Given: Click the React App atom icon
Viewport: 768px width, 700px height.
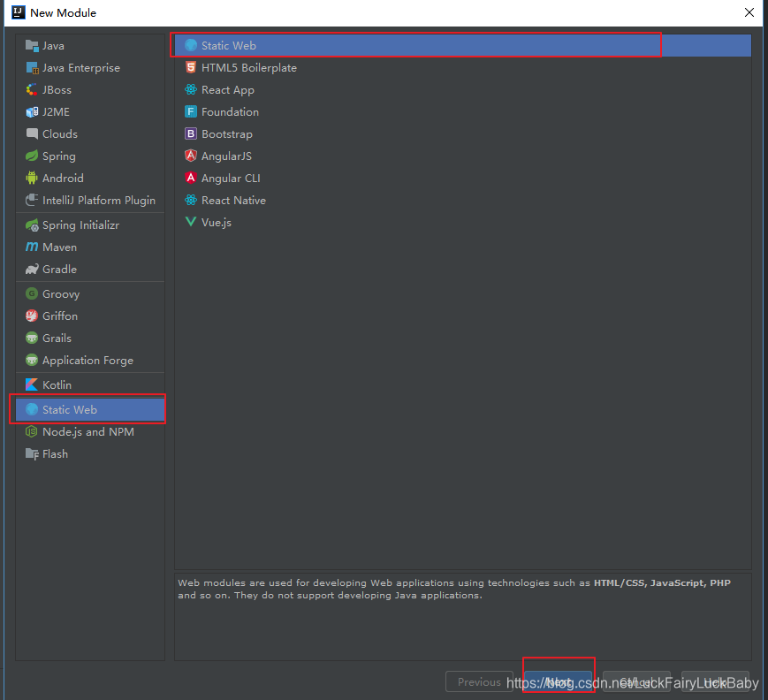Looking at the screenshot, I should [x=191, y=89].
